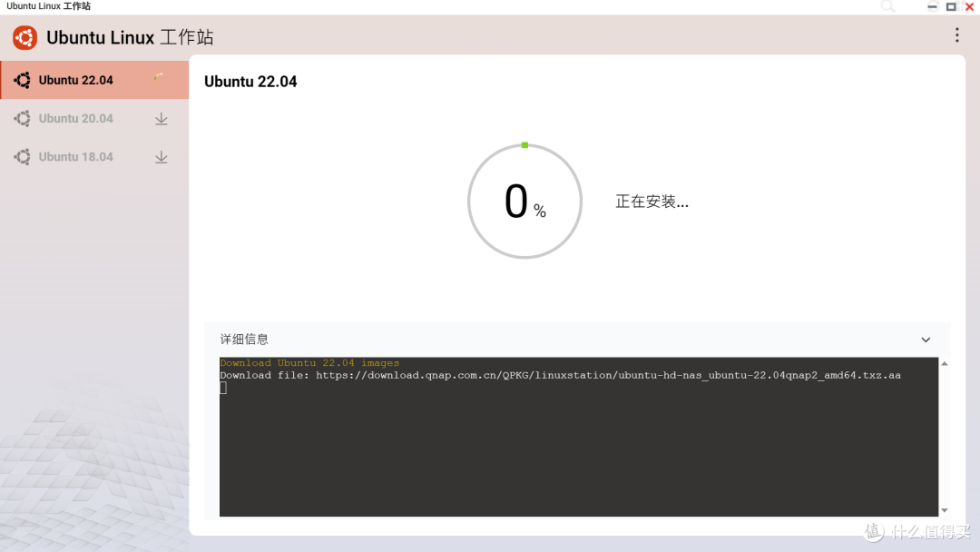Viewport: 980px width, 552px height.
Task: Click the installing spinner icon beside Ubuntu 22.04
Action: click(159, 77)
